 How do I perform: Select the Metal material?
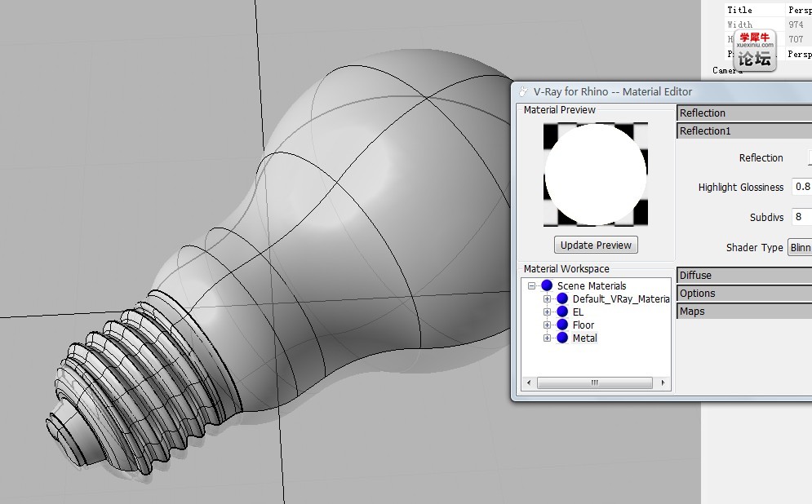pyautogui.click(x=584, y=338)
